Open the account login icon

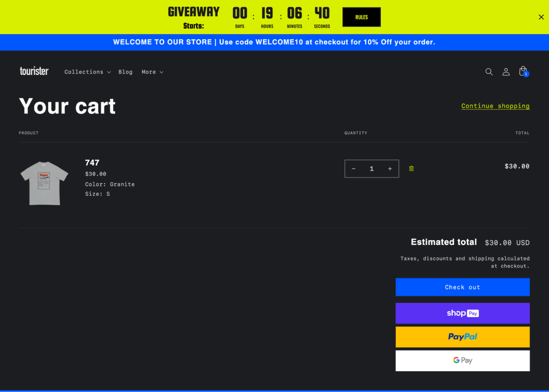pyautogui.click(x=506, y=72)
